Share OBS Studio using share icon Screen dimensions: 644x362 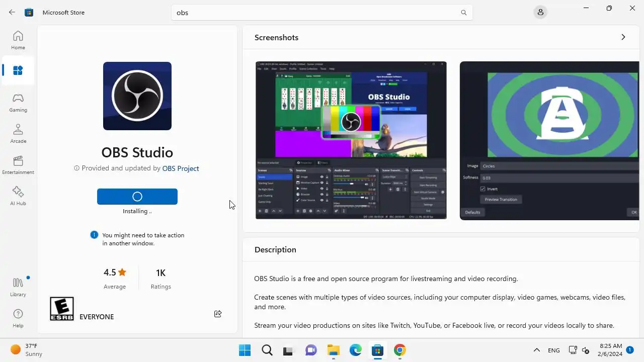(x=218, y=314)
